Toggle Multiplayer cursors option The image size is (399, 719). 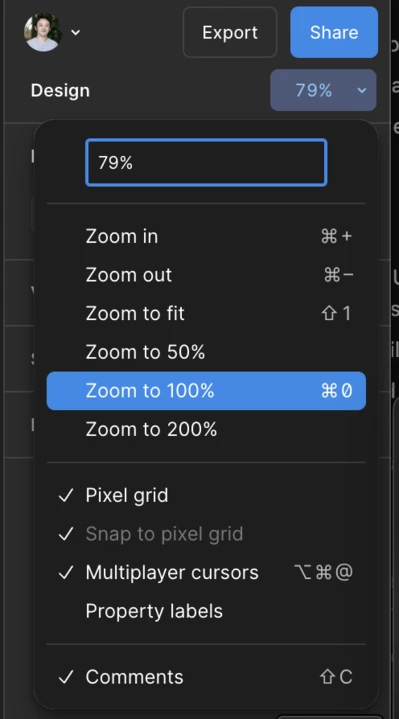point(206,572)
